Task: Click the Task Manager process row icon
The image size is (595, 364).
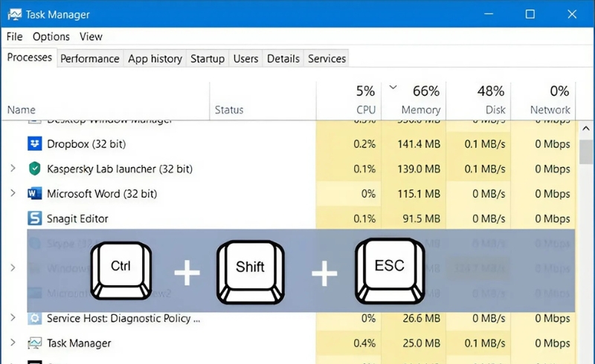Action: (x=34, y=343)
